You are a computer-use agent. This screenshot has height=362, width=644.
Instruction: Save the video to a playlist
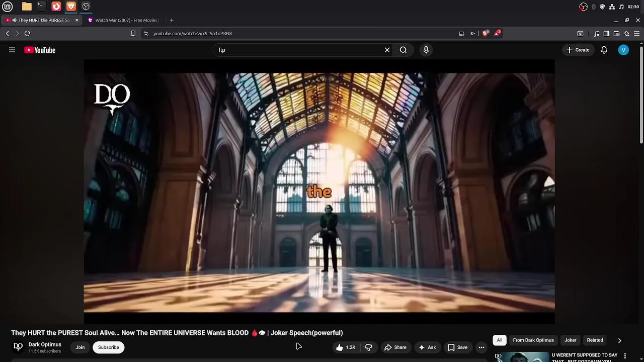(458, 347)
